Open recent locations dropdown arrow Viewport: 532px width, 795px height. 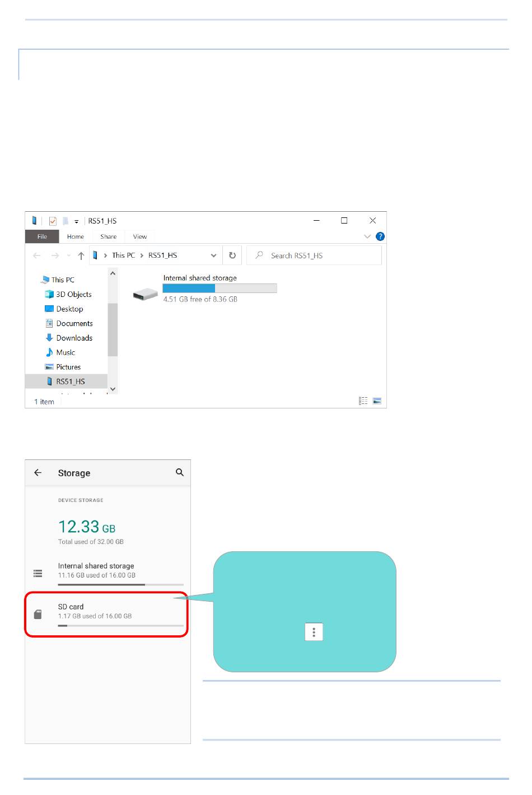tap(69, 255)
